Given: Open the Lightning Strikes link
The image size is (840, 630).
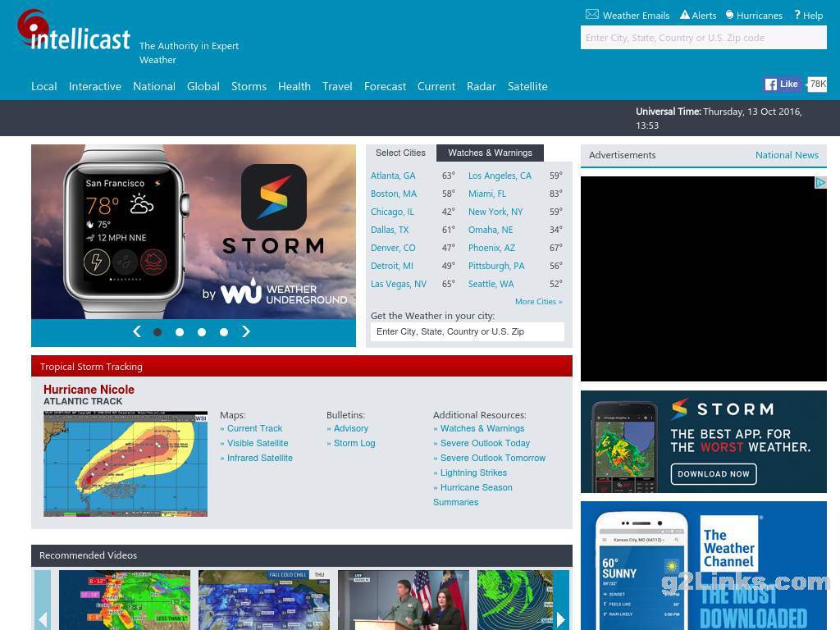Looking at the screenshot, I should [473, 472].
